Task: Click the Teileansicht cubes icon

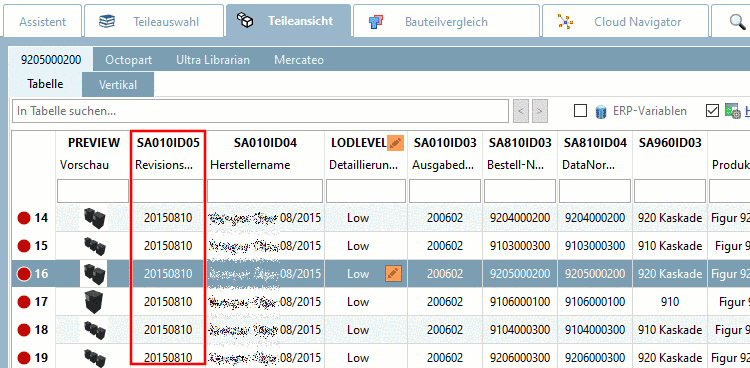Action: click(x=244, y=21)
